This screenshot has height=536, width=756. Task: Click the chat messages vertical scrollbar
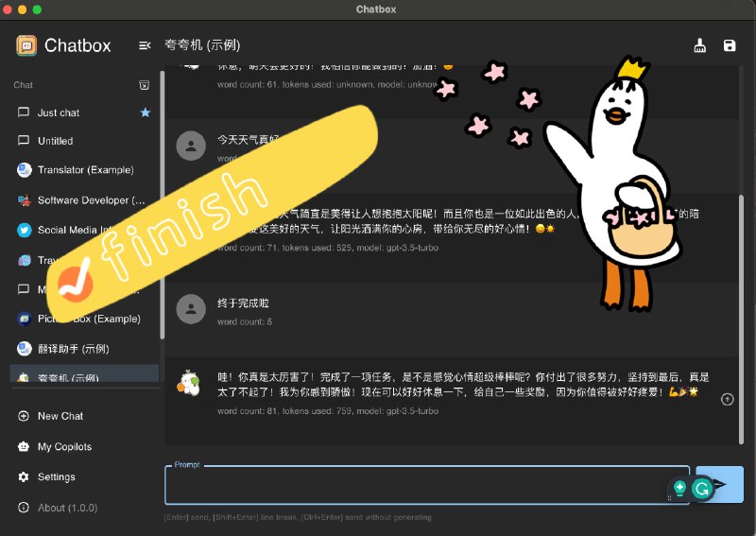(741, 319)
